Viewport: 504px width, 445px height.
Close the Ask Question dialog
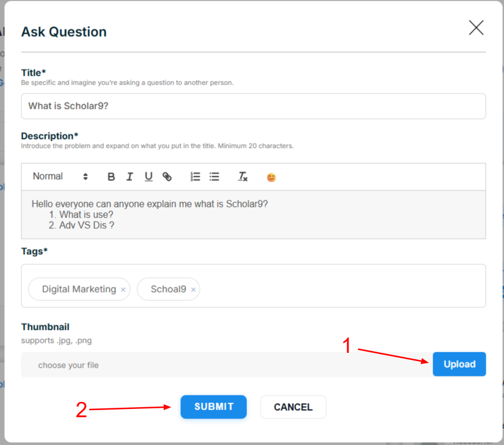coord(476,28)
